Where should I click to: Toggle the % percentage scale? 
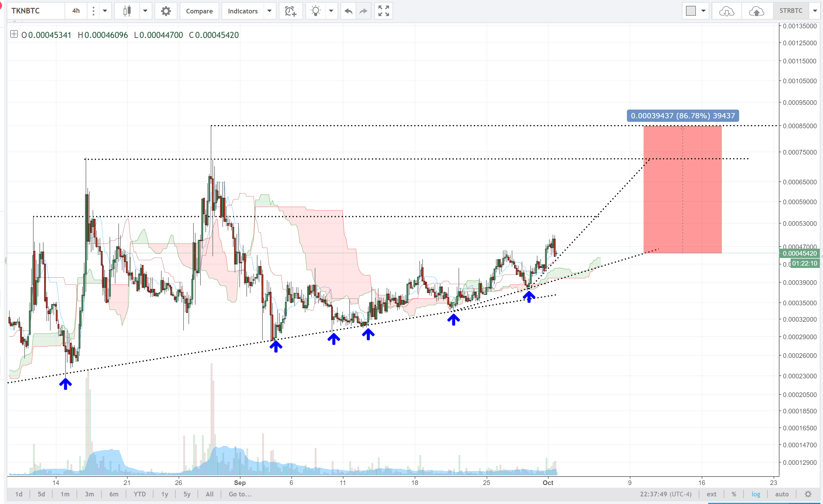(x=734, y=494)
